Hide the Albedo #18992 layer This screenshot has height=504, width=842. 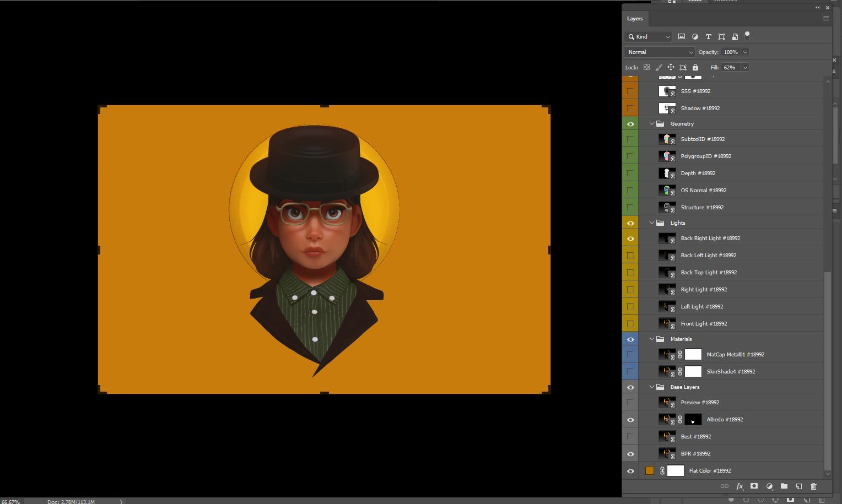click(x=630, y=420)
